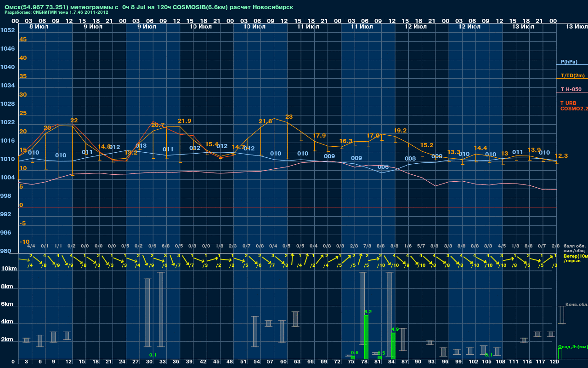The width and height of the screenshot is (588, 368).
Task: Select the 1028 pressure axis value
Action: (x=7, y=104)
